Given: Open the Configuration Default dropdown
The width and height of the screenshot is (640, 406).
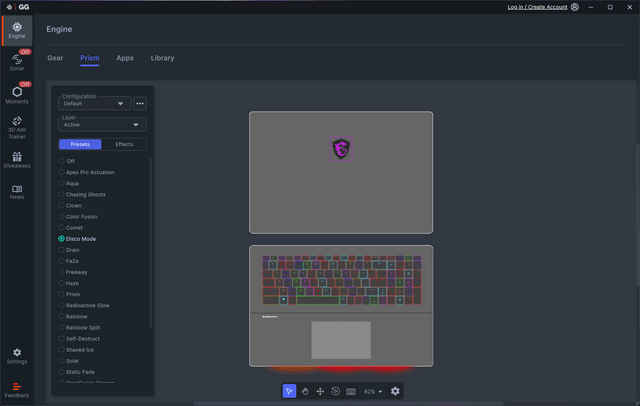Looking at the screenshot, I should pos(94,103).
